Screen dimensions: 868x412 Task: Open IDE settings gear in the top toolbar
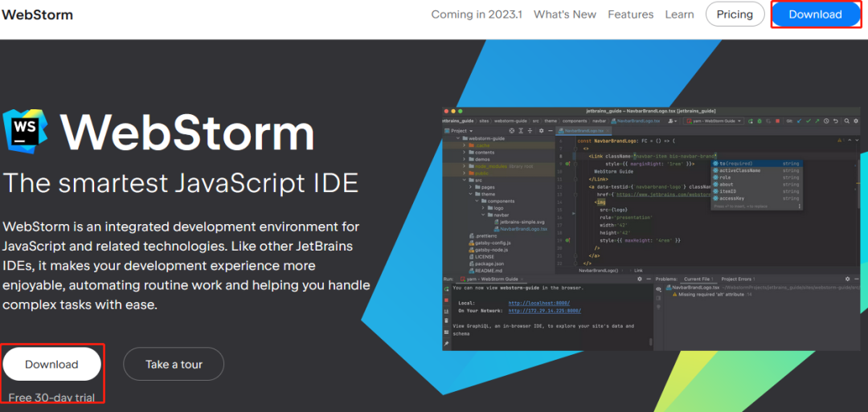[856, 121]
